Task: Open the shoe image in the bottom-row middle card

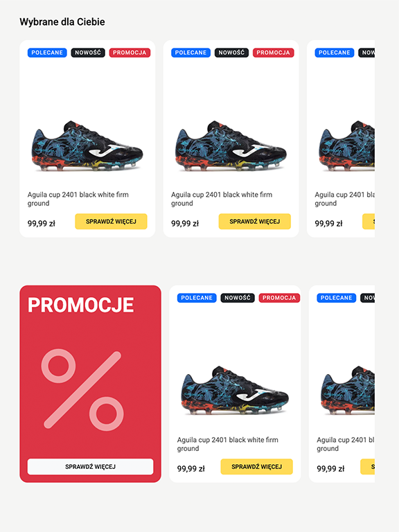Action: click(235, 391)
